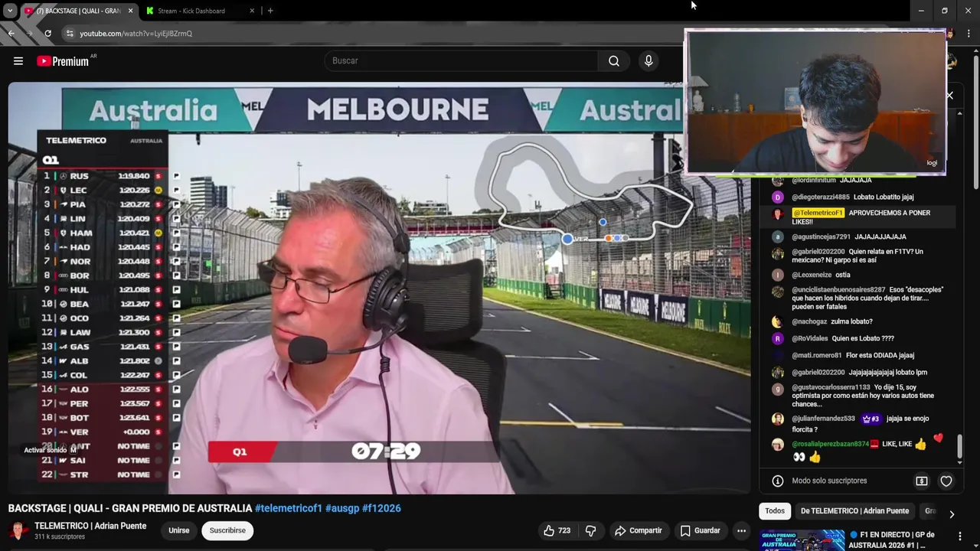This screenshot has width=980, height=551.
Task: Click the #ausgp hashtag
Action: click(342, 508)
